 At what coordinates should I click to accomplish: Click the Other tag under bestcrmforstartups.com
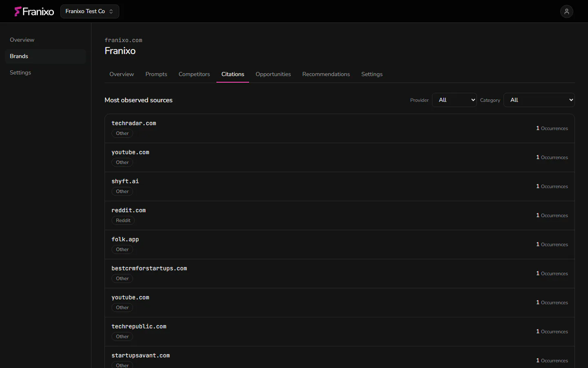[122, 278]
